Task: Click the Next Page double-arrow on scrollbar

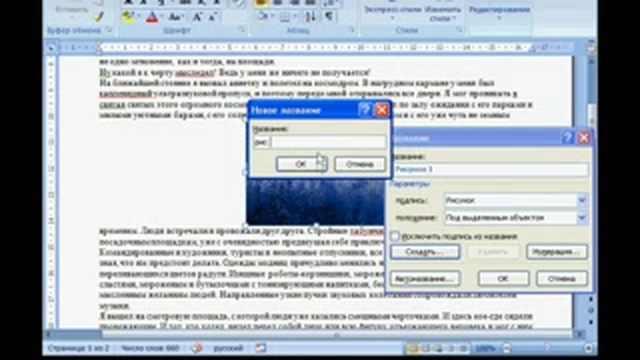Action: click(x=591, y=322)
